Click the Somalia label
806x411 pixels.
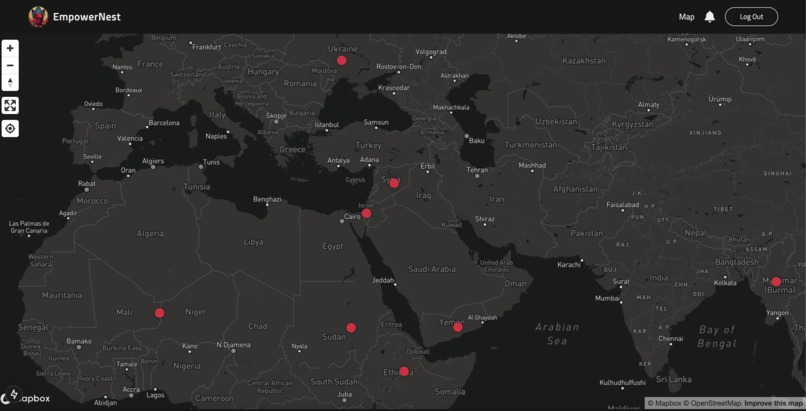(450, 392)
